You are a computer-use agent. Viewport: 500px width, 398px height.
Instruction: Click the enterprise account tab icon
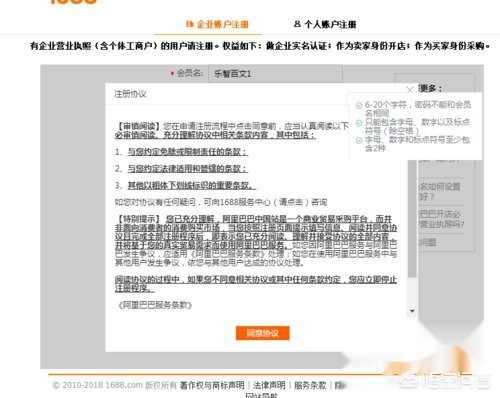click(190, 24)
